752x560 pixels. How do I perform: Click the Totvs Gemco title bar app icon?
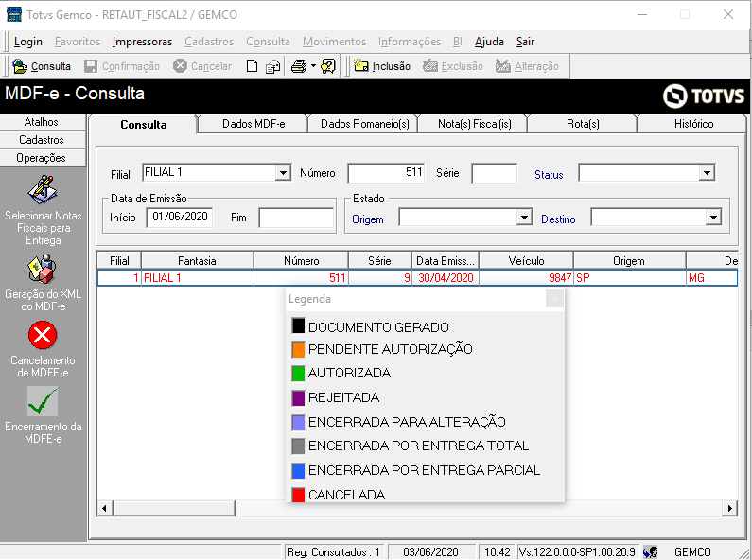(x=14, y=14)
